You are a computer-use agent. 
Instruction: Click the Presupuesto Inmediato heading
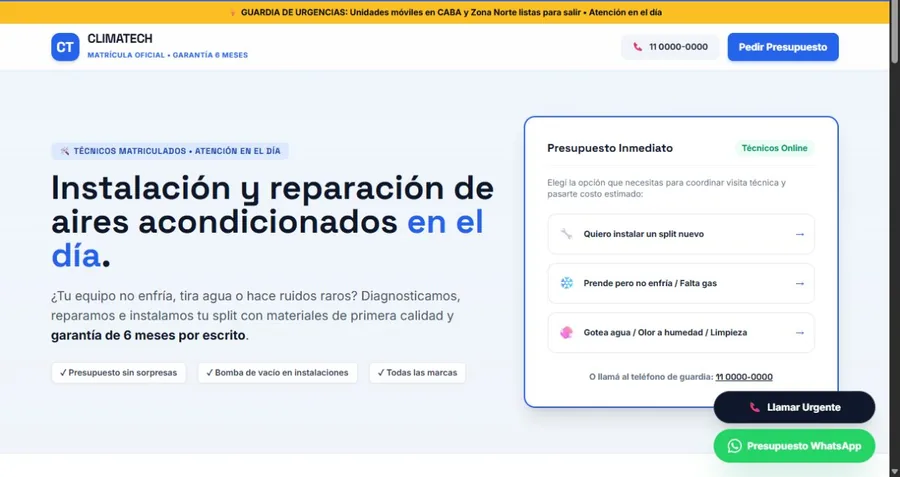610,148
